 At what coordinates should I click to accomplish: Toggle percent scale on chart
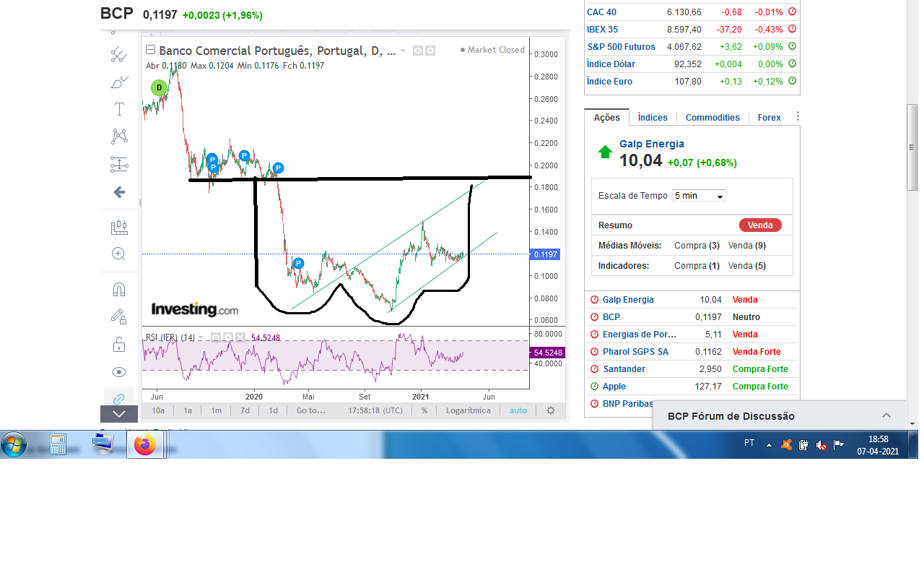(424, 410)
